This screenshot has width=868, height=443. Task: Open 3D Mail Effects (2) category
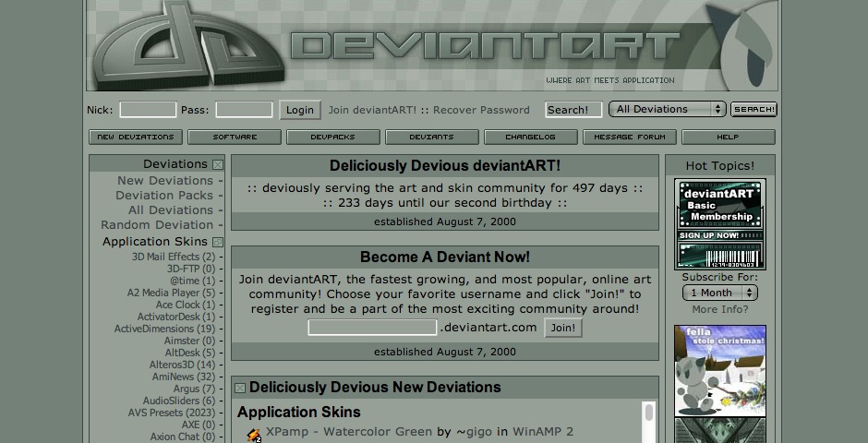[174, 257]
